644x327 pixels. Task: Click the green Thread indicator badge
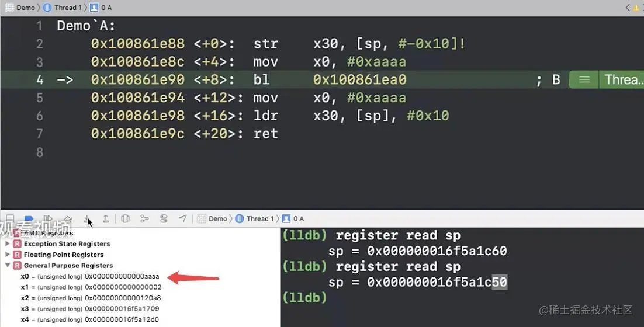(x=606, y=79)
